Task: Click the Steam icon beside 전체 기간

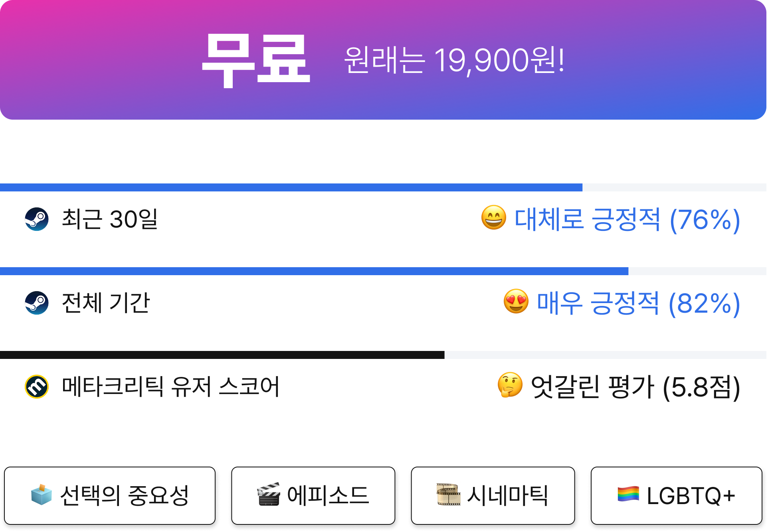Action: point(37,303)
